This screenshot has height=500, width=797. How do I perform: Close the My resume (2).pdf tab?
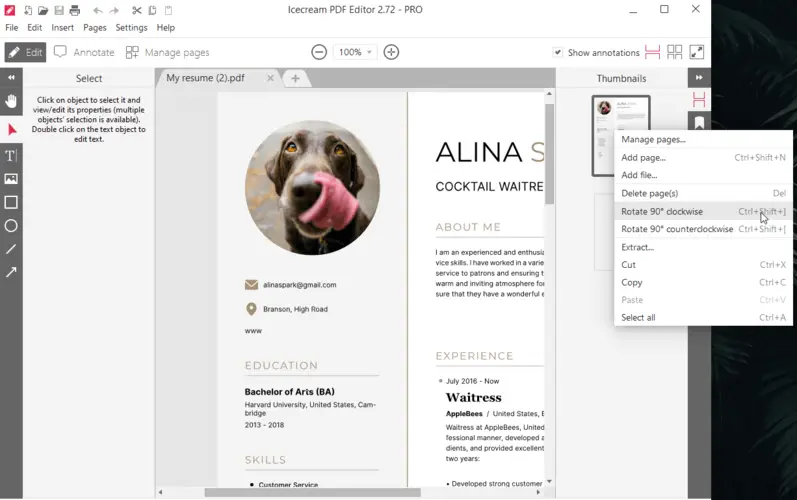click(x=270, y=78)
